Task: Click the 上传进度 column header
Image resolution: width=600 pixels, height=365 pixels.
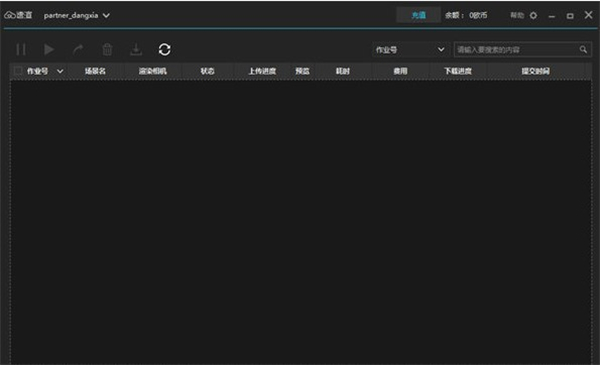Action: 262,71
